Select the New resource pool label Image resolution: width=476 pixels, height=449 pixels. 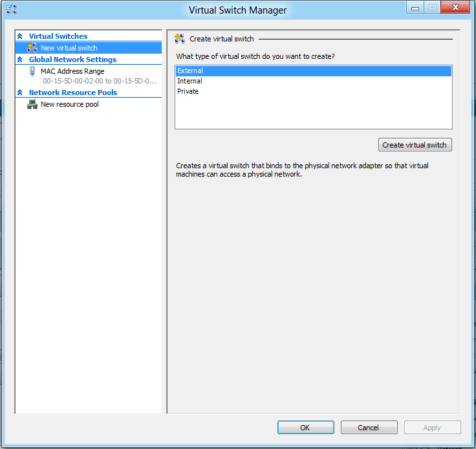click(x=70, y=105)
